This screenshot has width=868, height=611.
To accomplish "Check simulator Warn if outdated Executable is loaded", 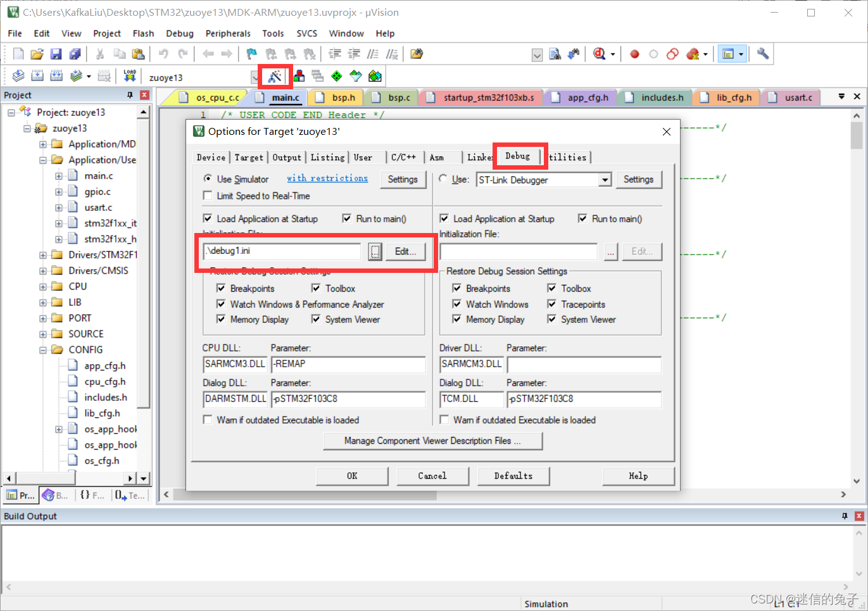I will click(x=208, y=420).
